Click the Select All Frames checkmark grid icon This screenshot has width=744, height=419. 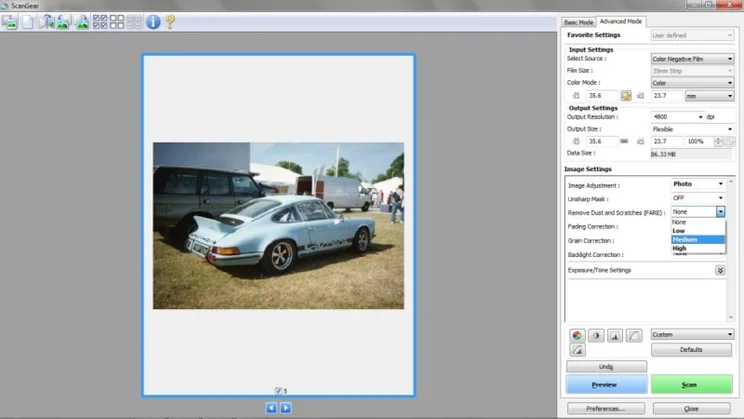[100, 21]
